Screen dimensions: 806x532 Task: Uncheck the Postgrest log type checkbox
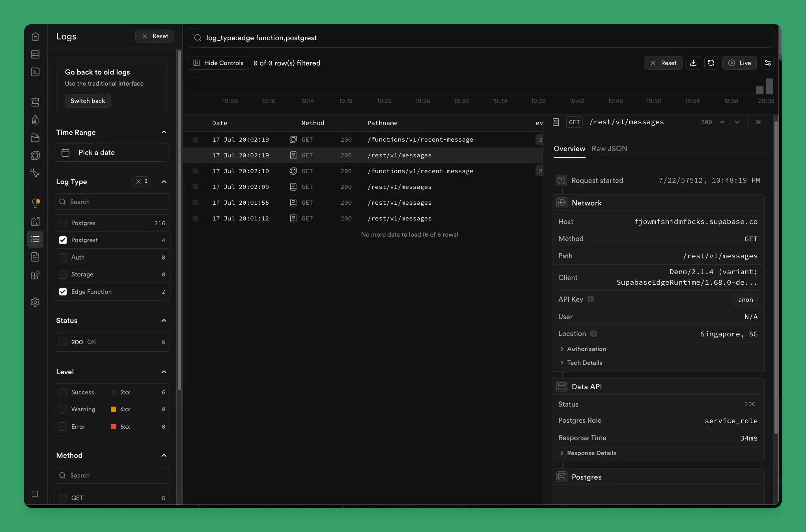63,240
